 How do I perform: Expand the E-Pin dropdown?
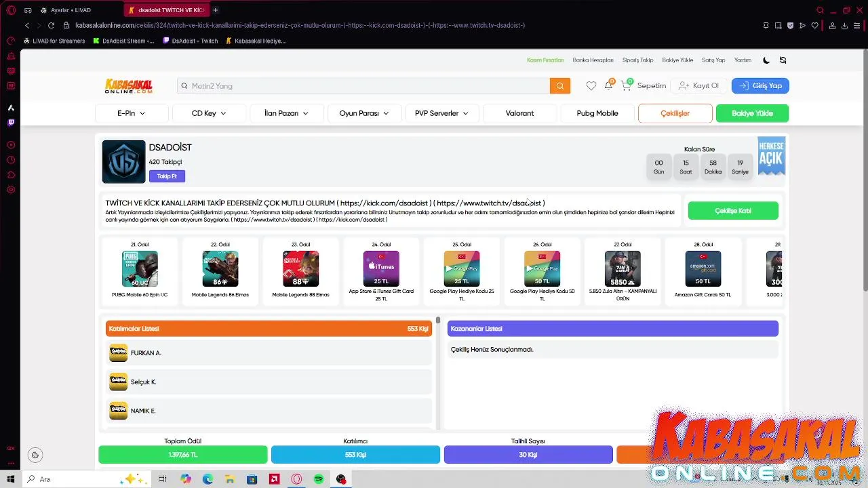coord(132,113)
